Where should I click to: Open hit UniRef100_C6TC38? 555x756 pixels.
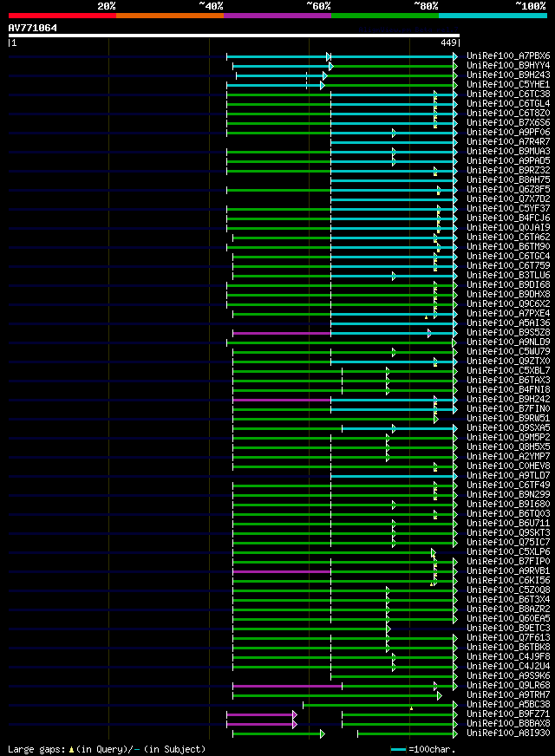pyautogui.click(x=508, y=94)
